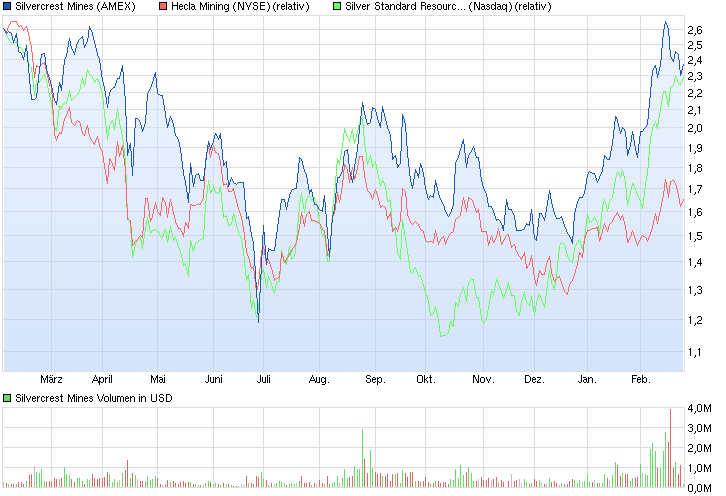
Task: Click the tall green volume bar before Sep.
Action: [x=363, y=458]
